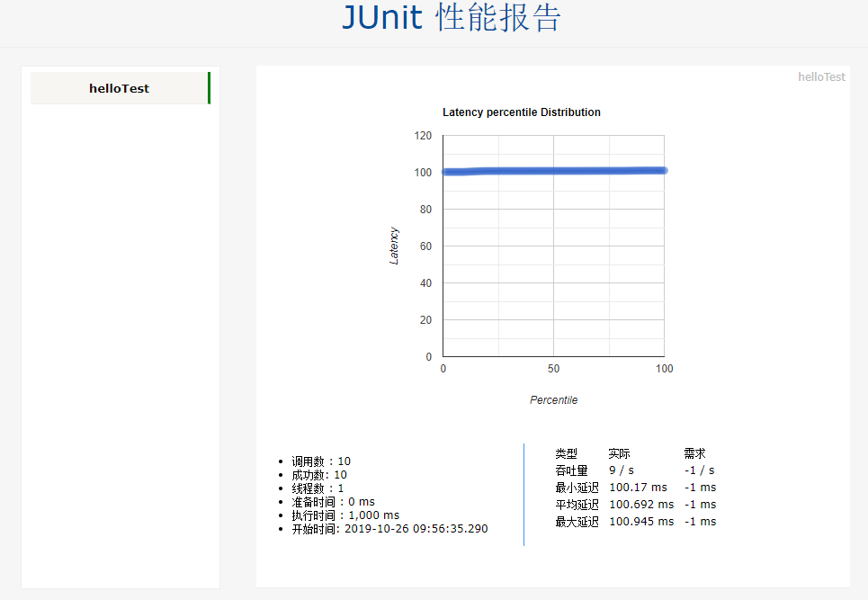The width and height of the screenshot is (868, 600).
Task: Select the helloTest tab in sidebar
Action: [x=121, y=88]
